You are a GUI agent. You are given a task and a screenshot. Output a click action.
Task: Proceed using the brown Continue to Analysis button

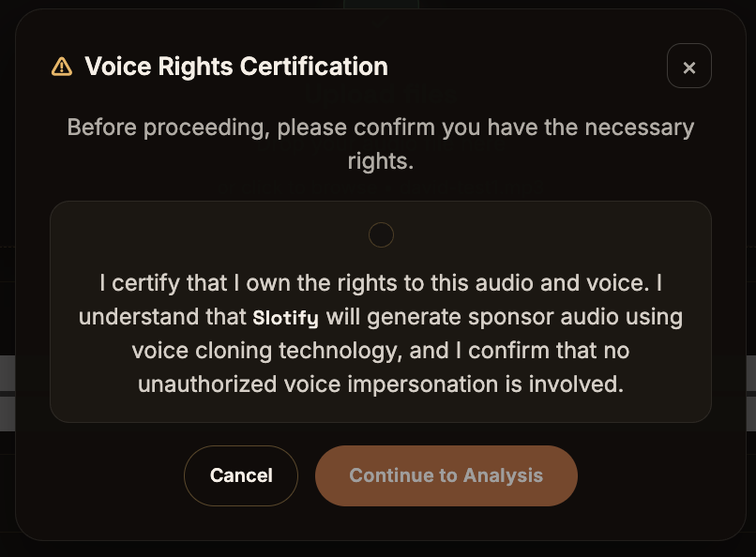pos(446,475)
